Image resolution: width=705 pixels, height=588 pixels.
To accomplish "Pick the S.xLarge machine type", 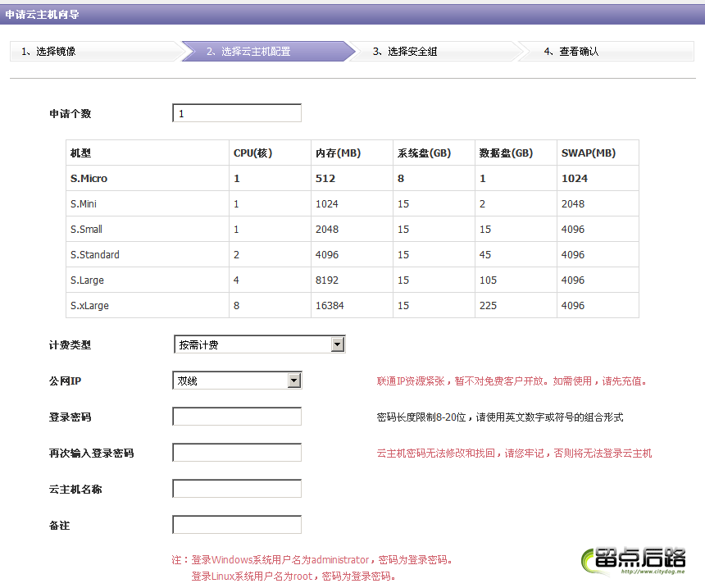I will point(352,305).
